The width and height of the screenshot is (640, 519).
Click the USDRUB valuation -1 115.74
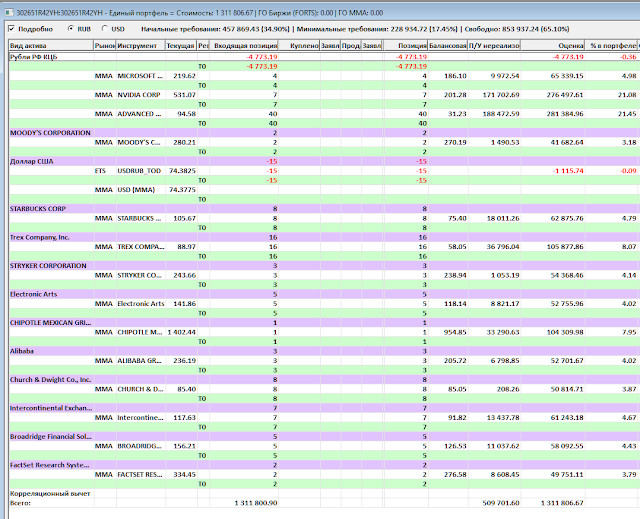click(568, 171)
